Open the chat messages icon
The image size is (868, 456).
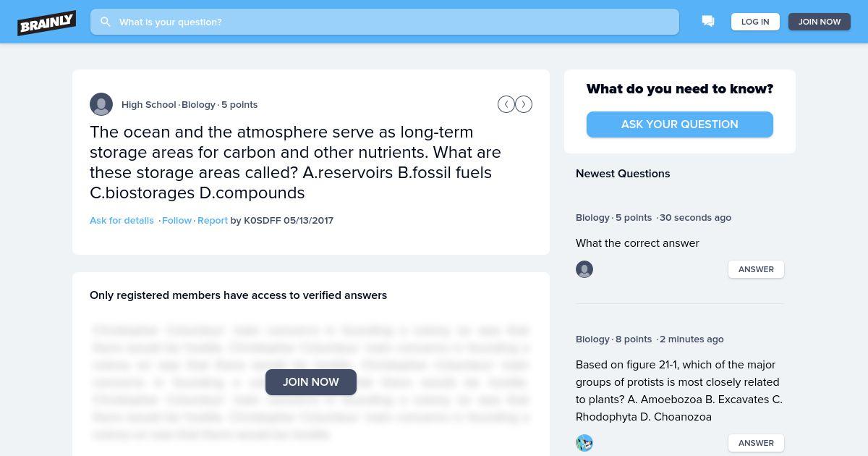708,22
